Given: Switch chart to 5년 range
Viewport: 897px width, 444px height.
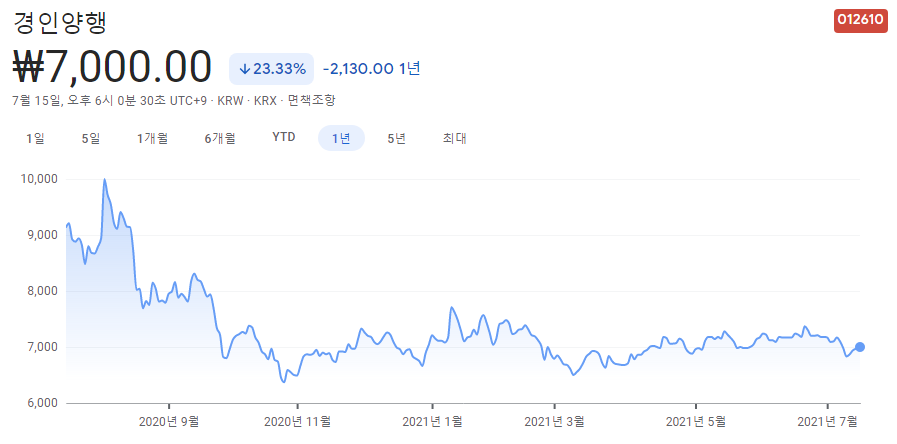Looking at the screenshot, I should 396,138.
